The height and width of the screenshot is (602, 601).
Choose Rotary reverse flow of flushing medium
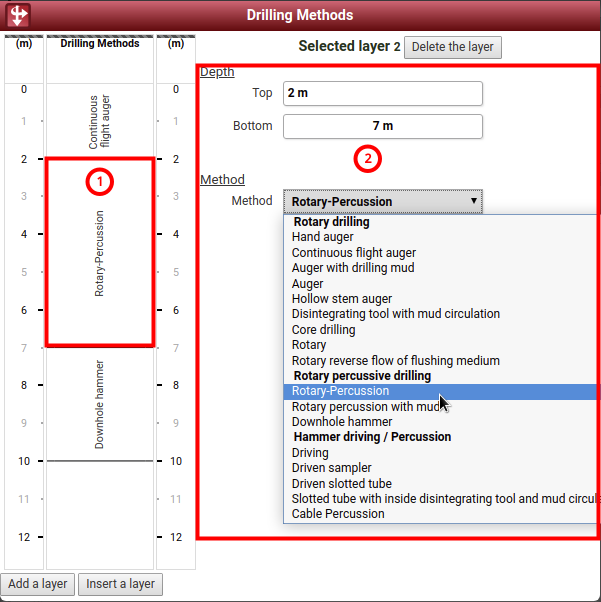(395, 361)
